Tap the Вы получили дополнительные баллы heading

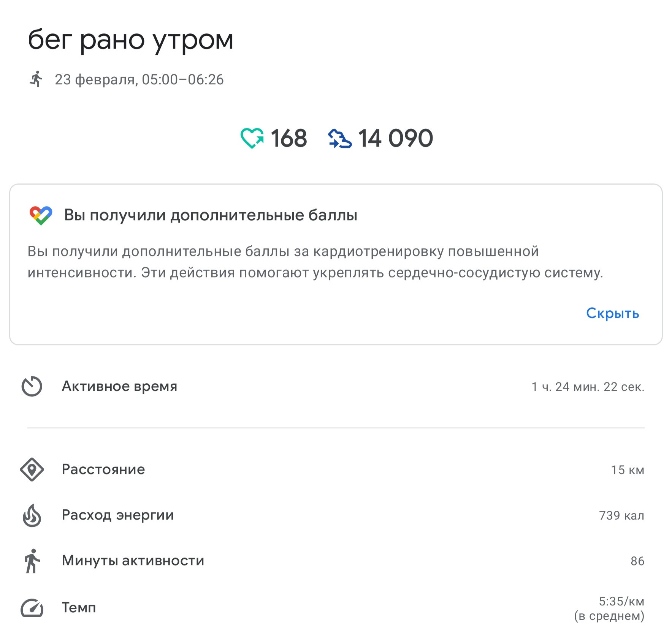click(x=211, y=215)
